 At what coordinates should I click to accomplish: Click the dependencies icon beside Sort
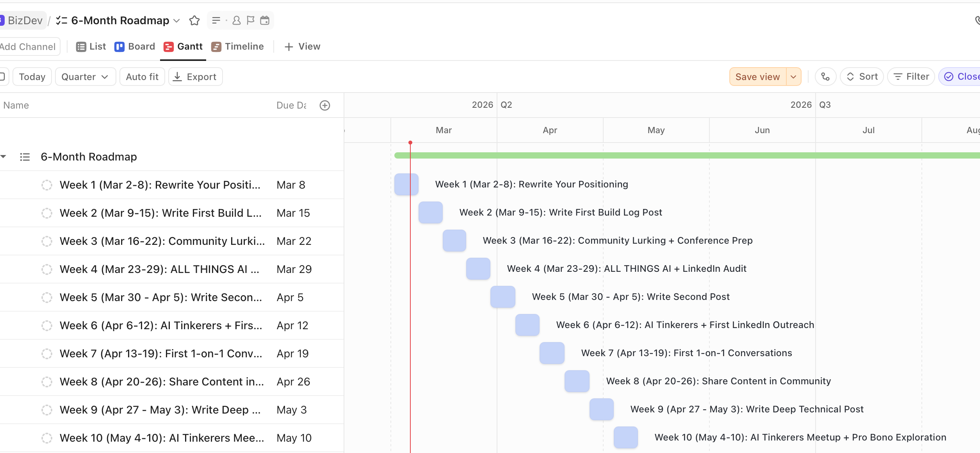pos(825,77)
